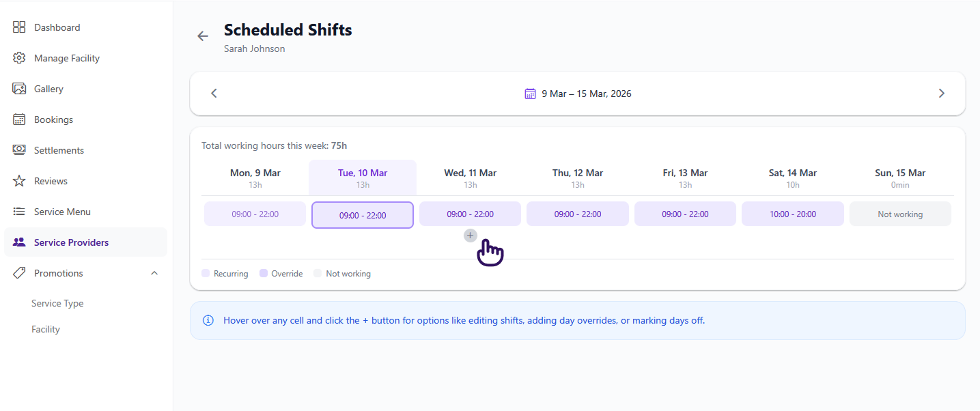
Task: Click Sunday's Not working cell
Action: 900,214
